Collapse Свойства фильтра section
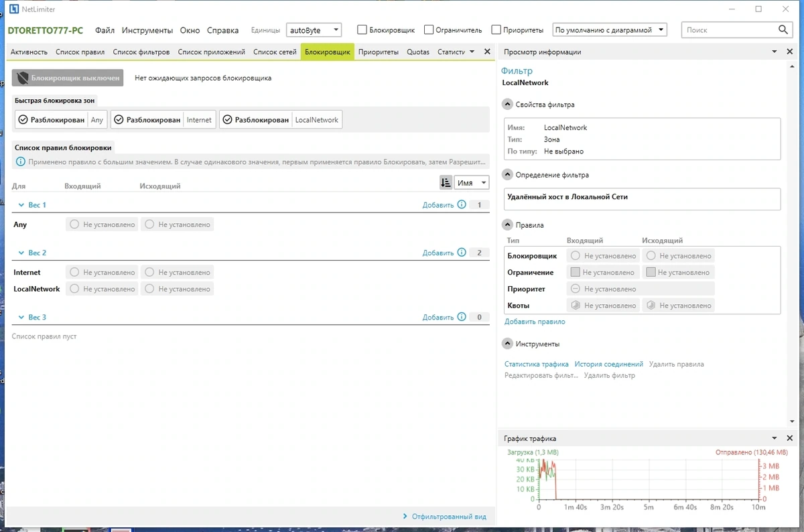The height and width of the screenshot is (532, 804). (507, 105)
